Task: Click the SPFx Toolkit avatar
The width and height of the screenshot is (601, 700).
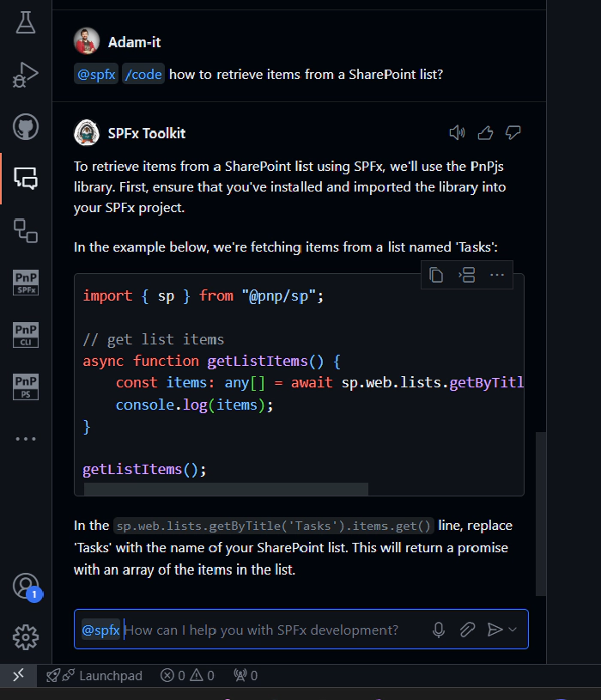Action: coord(87,132)
